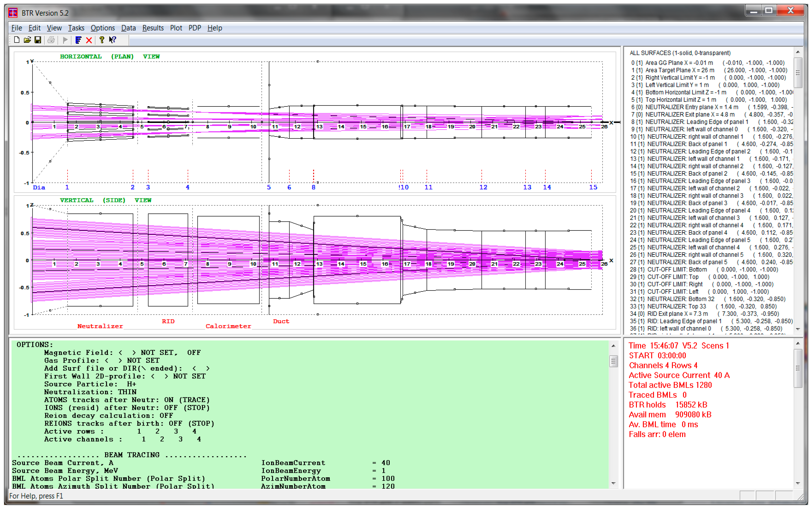Open the Plot menu
The width and height of the screenshot is (812, 509).
point(176,28)
